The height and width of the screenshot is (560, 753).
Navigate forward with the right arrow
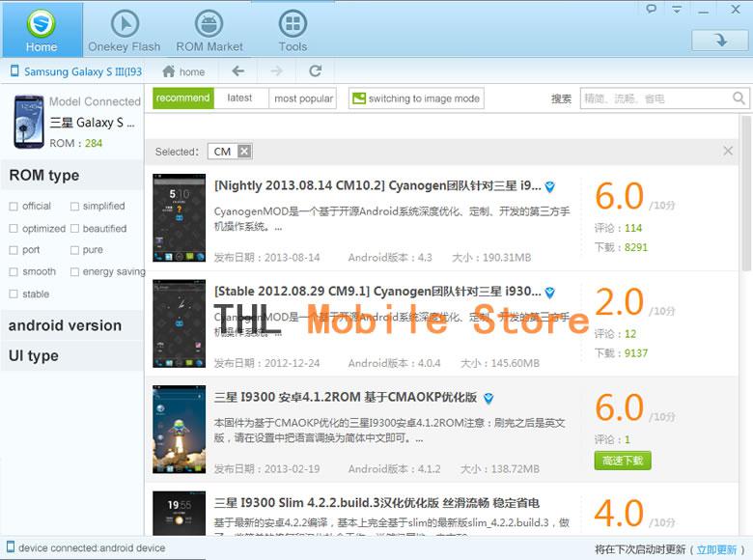tap(277, 71)
